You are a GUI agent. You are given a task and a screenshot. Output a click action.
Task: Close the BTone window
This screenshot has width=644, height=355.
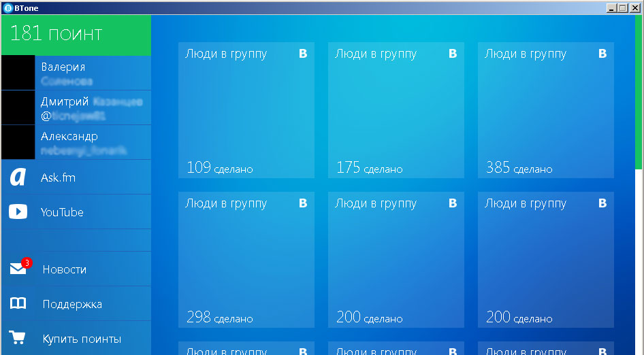[634, 7]
